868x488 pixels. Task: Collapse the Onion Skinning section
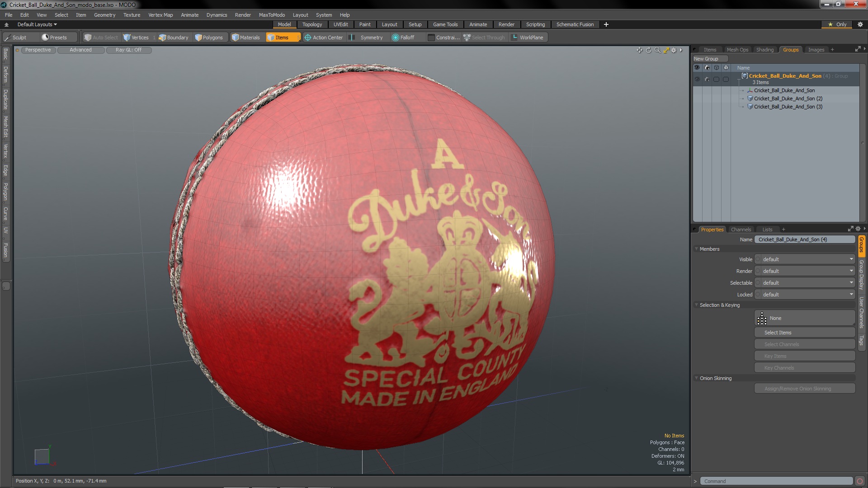point(697,378)
